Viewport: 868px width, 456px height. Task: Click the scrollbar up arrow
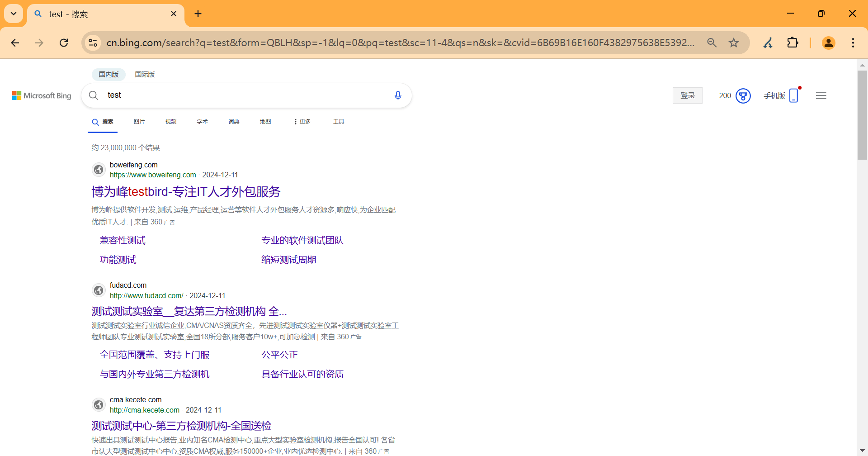click(862, 65)
